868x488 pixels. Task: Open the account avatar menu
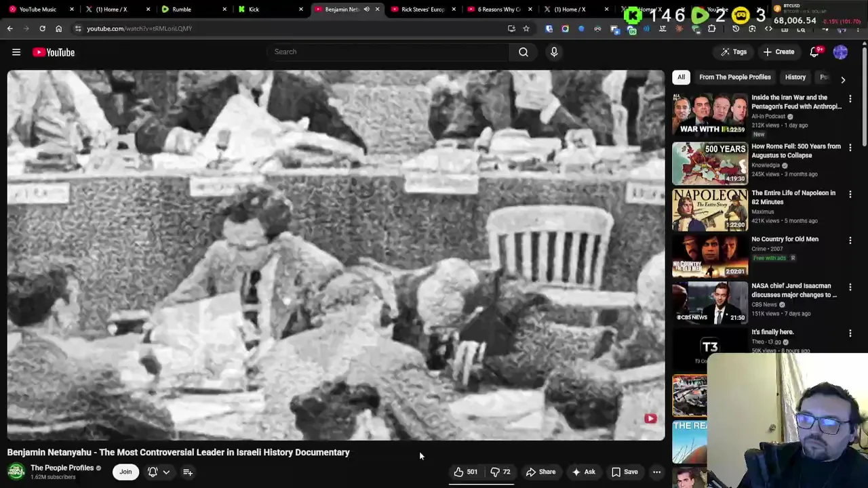pyautogui.click(x=840, y=52)
